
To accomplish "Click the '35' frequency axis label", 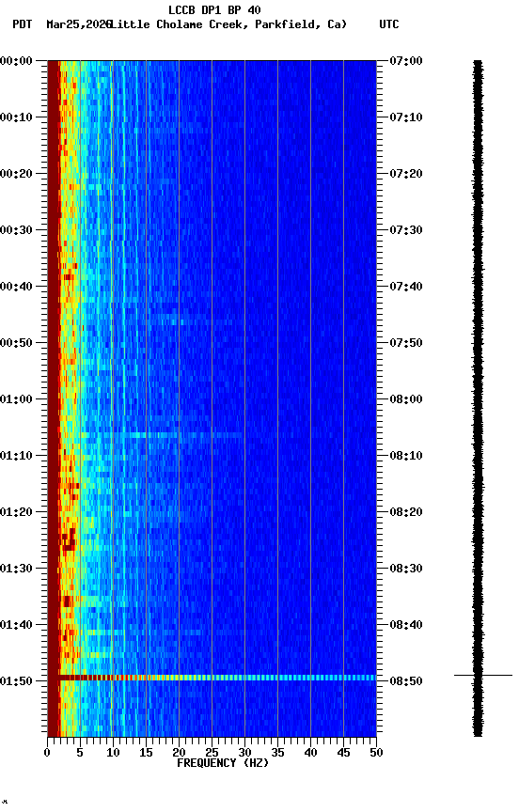I will [x=277, y=753].
